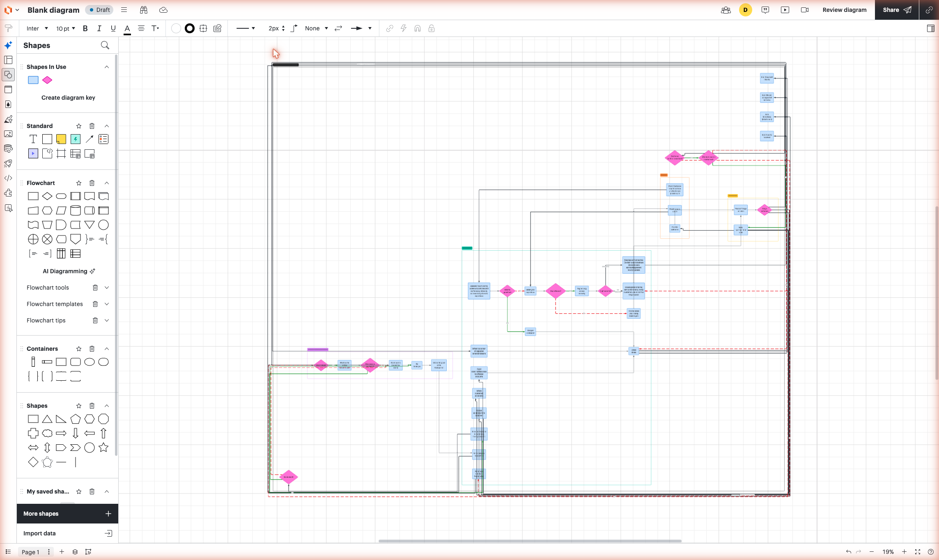Image resolution: width=939 pixels, height=560 pixels.
Task: Open the layers icon in bottom bar
Action: pos(75,552)
